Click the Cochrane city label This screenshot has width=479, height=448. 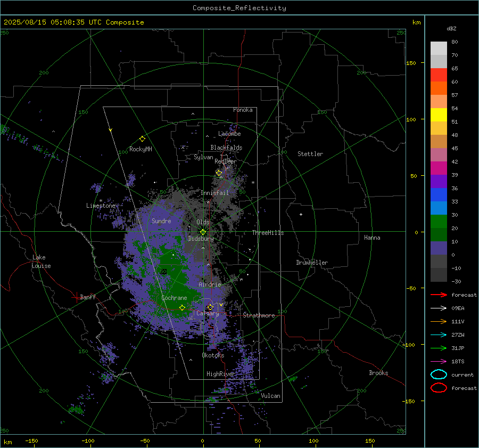pyautogui.click(x=174, y=298)
